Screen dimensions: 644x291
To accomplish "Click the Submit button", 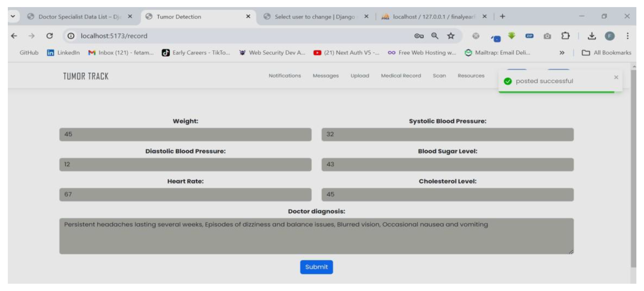I will [x=316, y=267].
